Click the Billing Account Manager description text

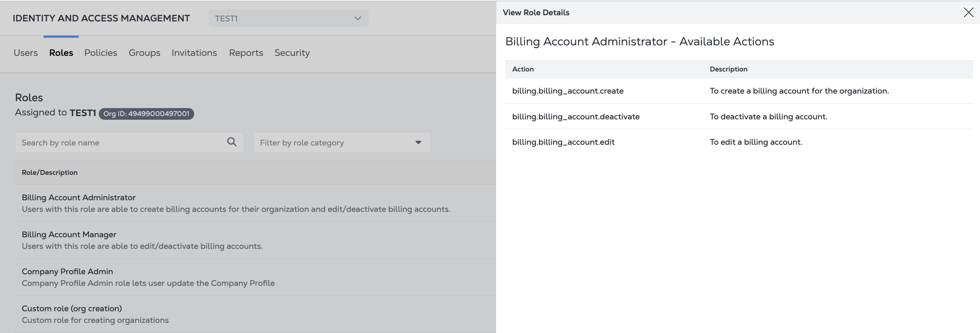142,246
